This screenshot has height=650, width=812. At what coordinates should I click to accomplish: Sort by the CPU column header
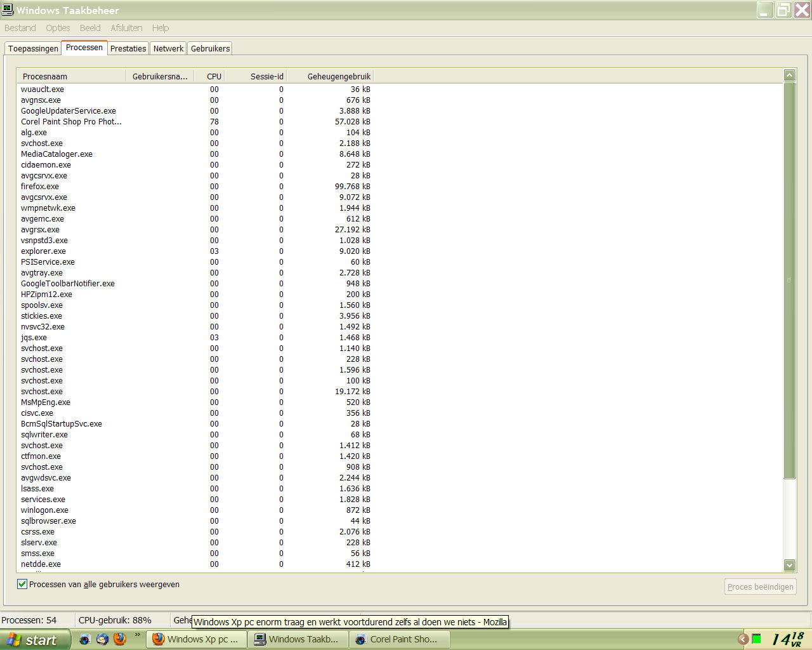point(209,76)
